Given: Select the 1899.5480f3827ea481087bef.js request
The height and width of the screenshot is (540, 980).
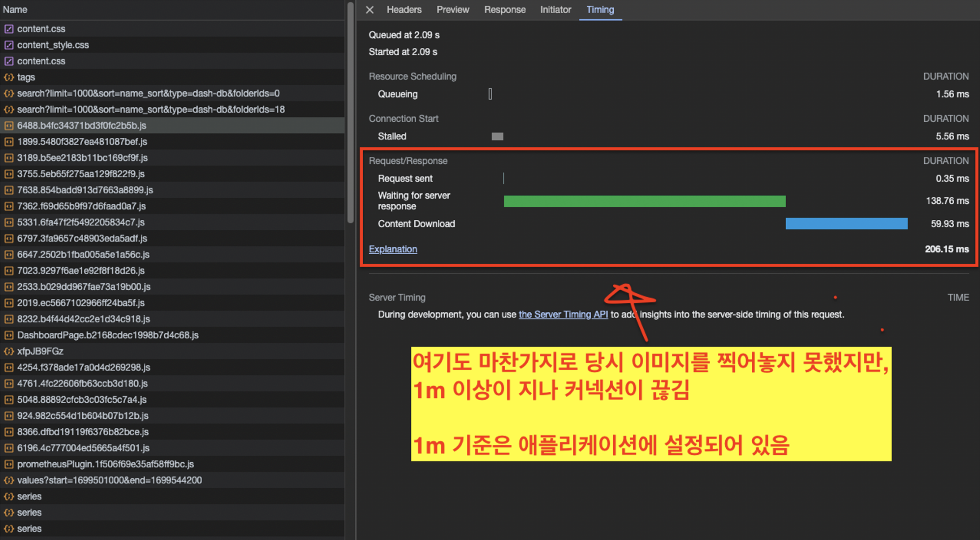Looking at the screenshot, I should pos(82,141).
